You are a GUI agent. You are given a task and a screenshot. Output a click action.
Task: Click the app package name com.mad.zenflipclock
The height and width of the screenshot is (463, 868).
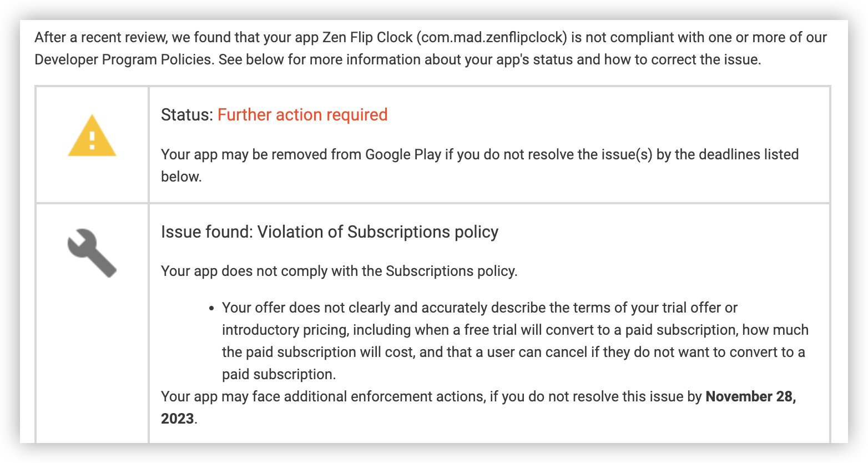[x=493, y=37]
